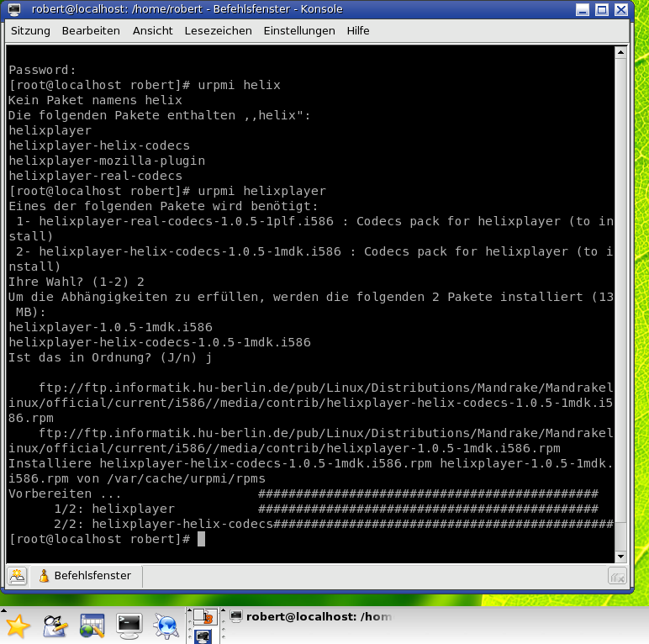Maximize the Konsole window
The image size is (649, 644).
point(601,9)
